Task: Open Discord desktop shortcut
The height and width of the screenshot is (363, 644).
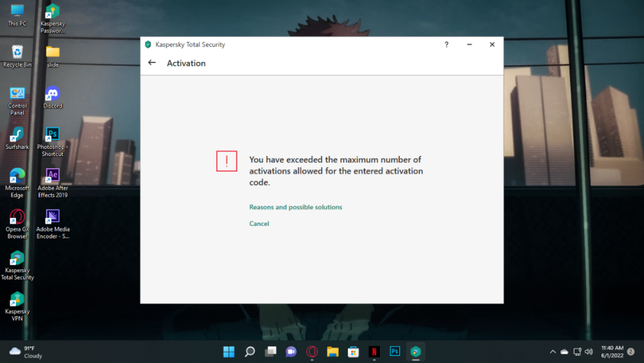Action: pyautogui.click(x=52, y=98)
